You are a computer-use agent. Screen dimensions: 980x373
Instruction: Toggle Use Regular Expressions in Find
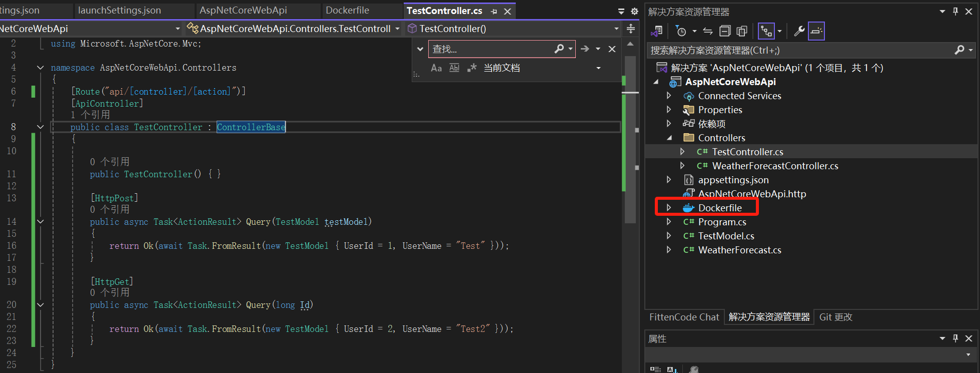(472, 68)
